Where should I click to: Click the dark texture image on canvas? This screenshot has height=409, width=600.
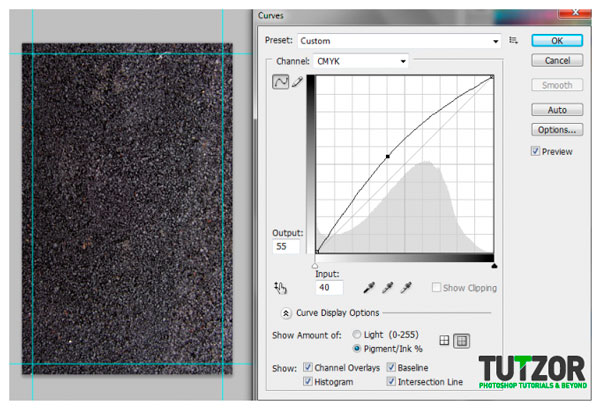[x=127, y=209]
